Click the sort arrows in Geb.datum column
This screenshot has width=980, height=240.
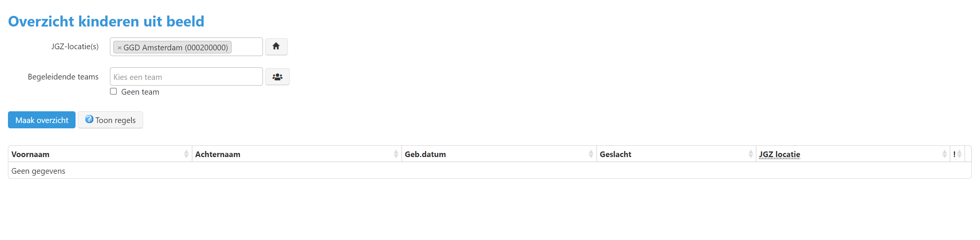(x=590, y=154)
